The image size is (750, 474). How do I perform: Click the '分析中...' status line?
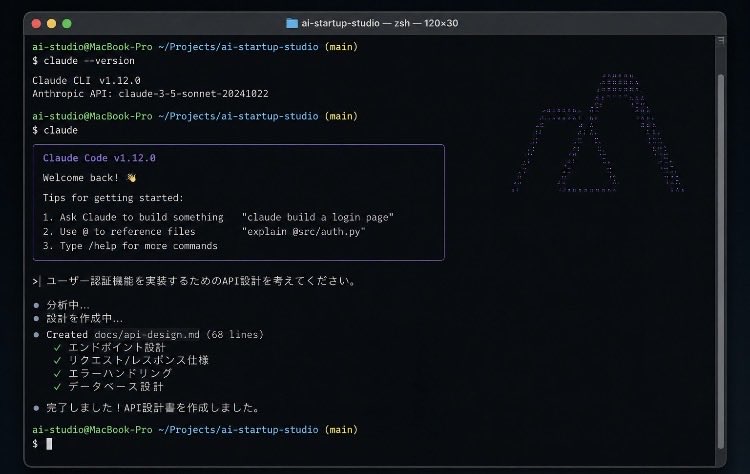tap(62, 305)
